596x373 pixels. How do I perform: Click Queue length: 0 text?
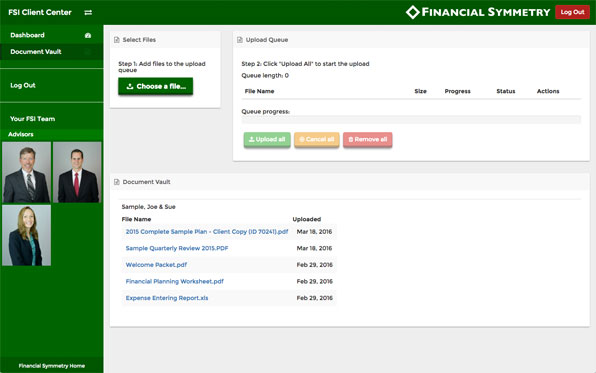265,75
